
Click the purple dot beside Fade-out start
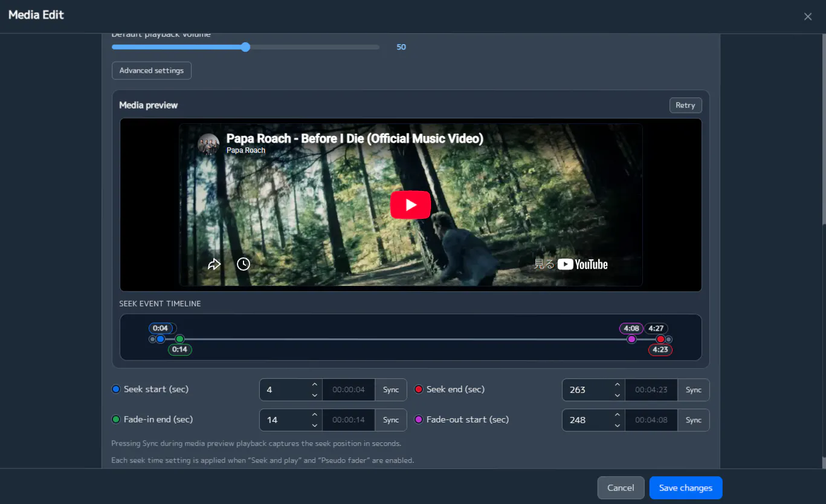pos(419,419)
